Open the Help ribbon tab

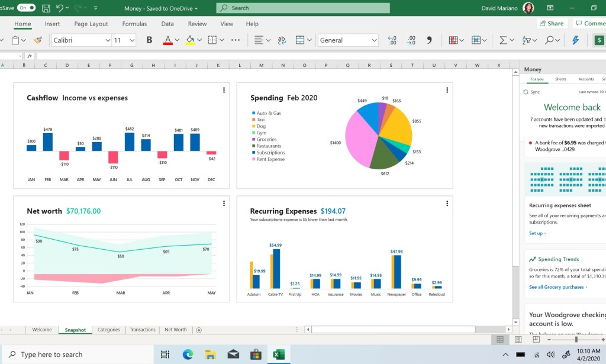(x=252, y=24)
